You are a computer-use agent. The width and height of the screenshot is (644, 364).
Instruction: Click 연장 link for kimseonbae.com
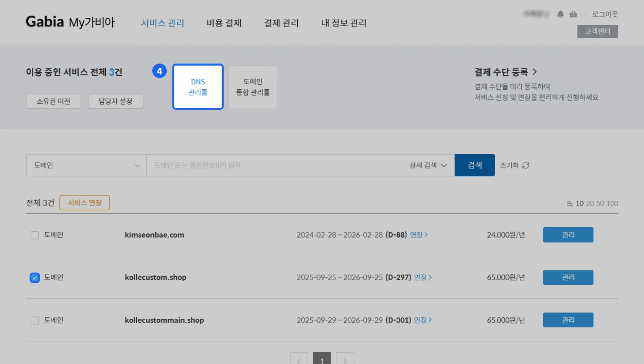click(419, 235)
